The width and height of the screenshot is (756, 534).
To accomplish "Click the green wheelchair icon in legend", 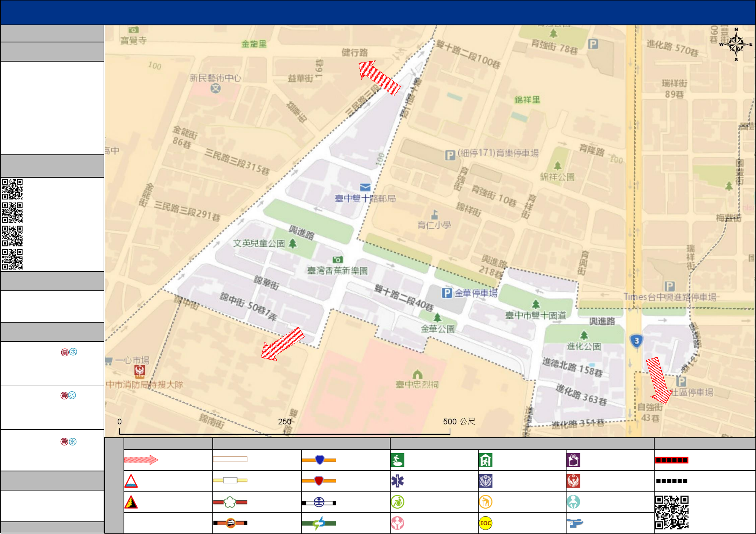I will tap(397, 502).
